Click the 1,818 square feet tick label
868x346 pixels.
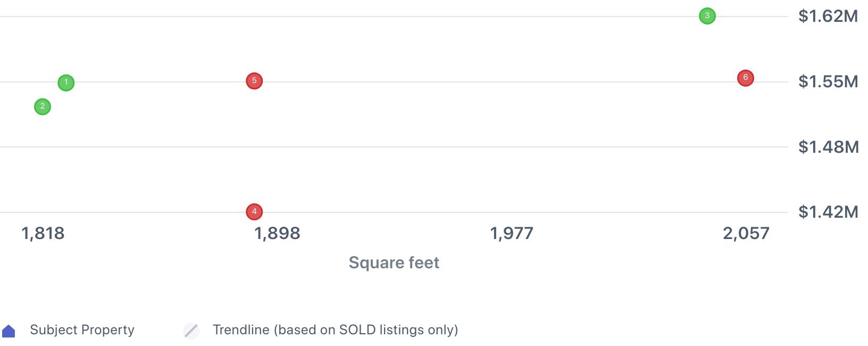[43, 233]
